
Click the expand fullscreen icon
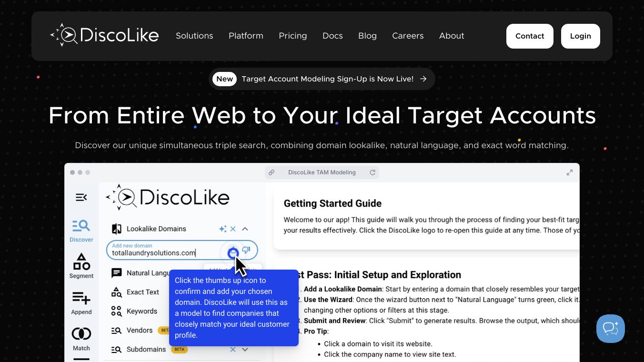click(569, 172)
